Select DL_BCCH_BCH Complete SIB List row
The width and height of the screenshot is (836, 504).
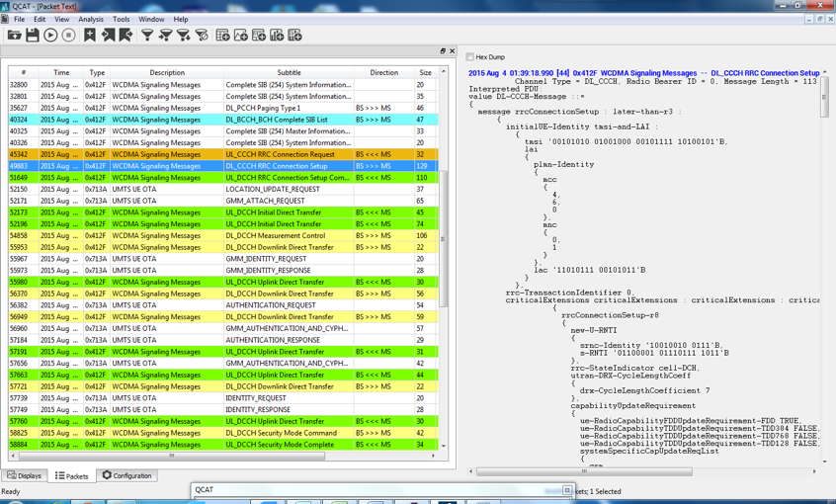coord(223,120)
